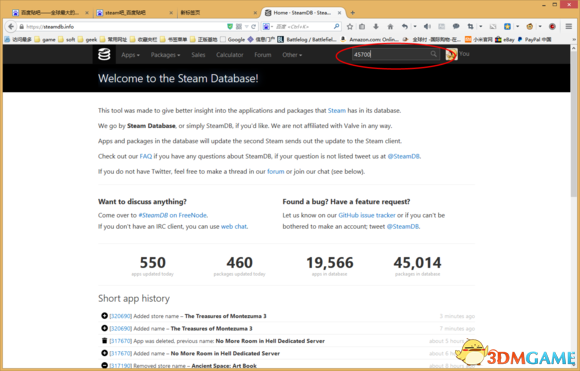Open the Apps dropdown menu
Viewport: 580px width, 371px height.
click(x=130, y=55)
